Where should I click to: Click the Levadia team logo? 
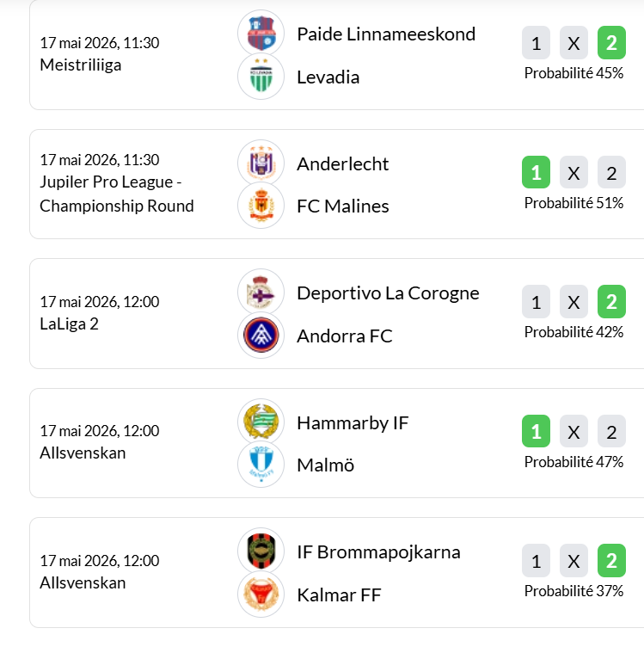[261, 77]
